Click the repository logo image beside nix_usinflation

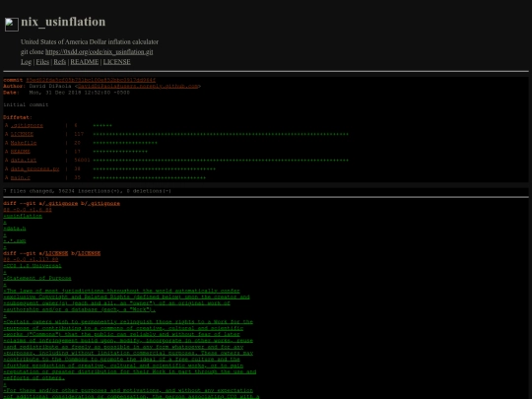tap(12, 25)
